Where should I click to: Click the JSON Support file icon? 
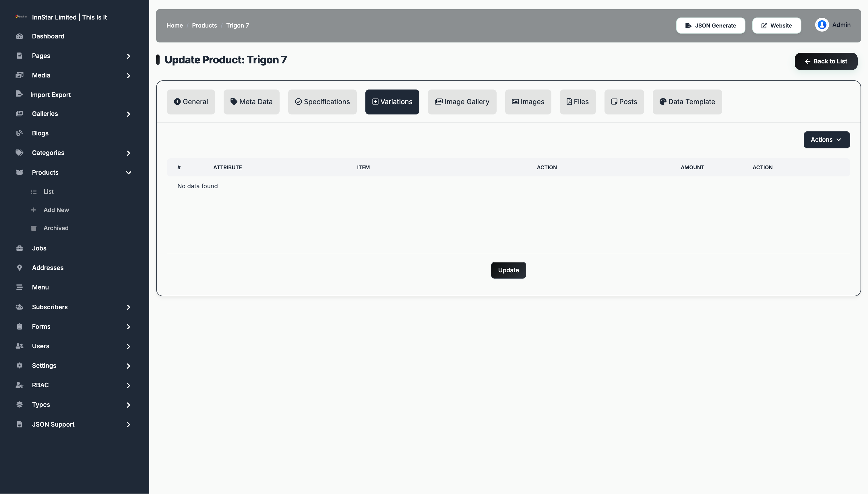click(x=19, y=424)
